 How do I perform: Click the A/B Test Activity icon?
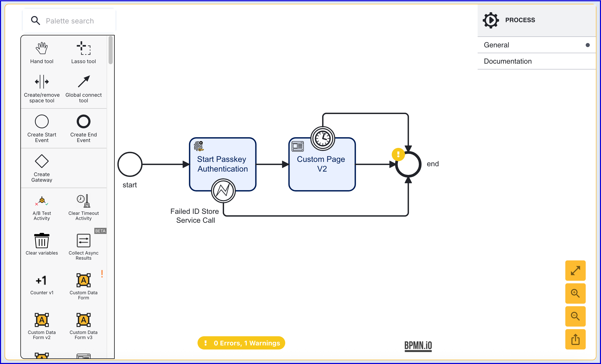point(42,201)
